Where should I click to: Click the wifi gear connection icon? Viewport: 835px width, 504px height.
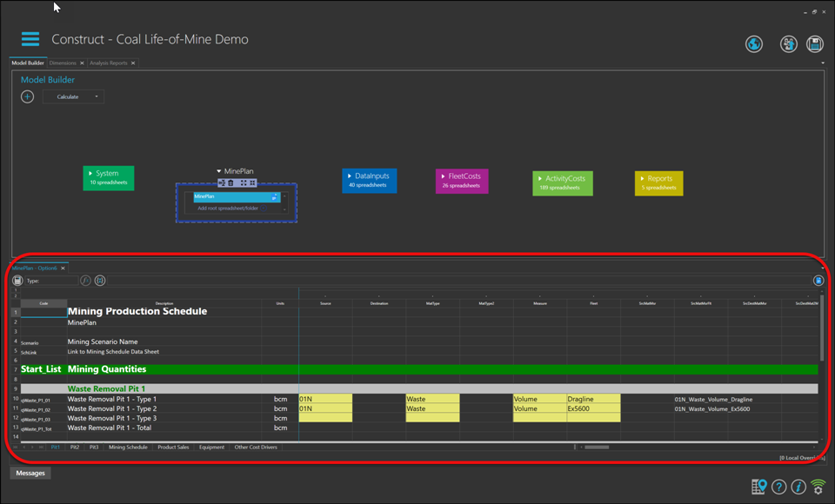click(818, 487)
